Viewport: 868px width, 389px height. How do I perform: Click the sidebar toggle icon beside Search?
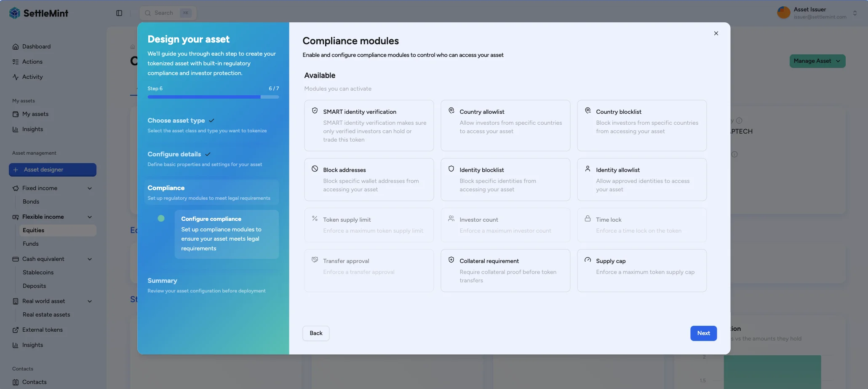point(119,13)
